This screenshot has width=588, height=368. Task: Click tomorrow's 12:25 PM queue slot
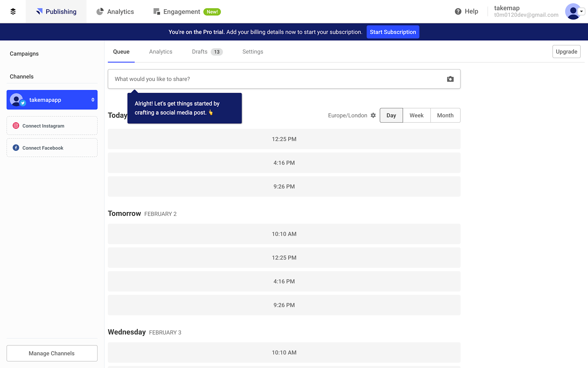pos(284,258)
